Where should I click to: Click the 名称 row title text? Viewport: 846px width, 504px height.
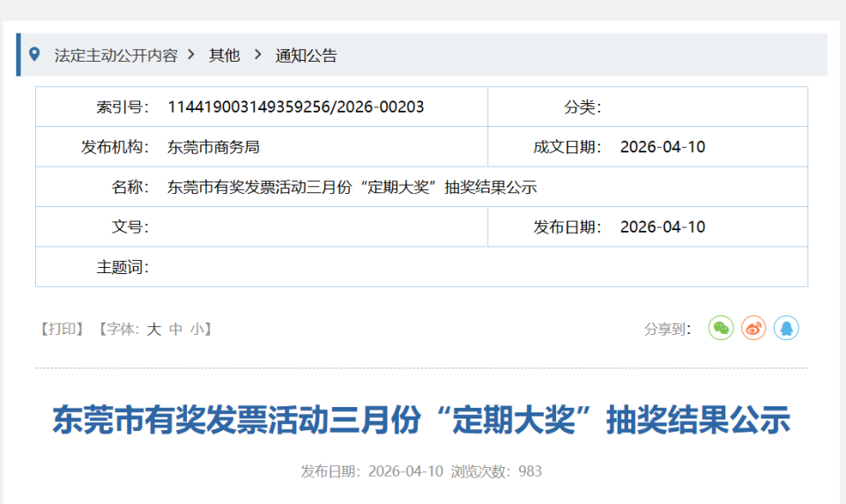click(x=352, y=188)
